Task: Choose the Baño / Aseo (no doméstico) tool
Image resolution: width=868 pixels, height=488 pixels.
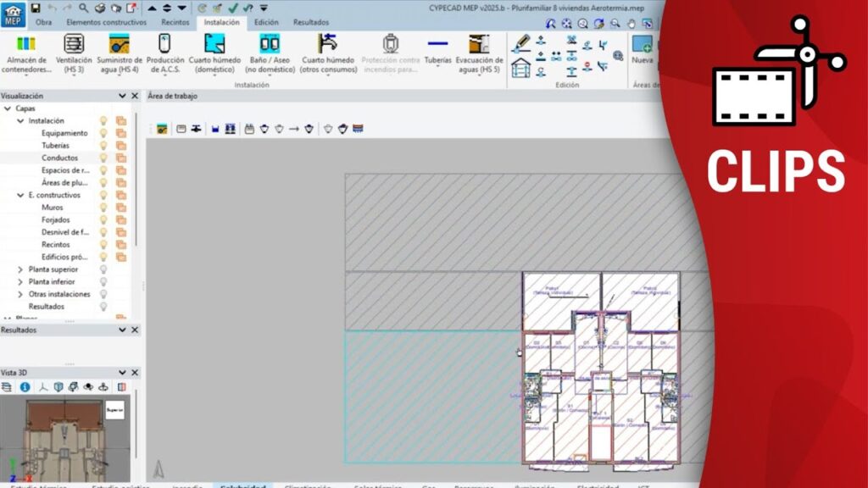Action: (270, 45)
